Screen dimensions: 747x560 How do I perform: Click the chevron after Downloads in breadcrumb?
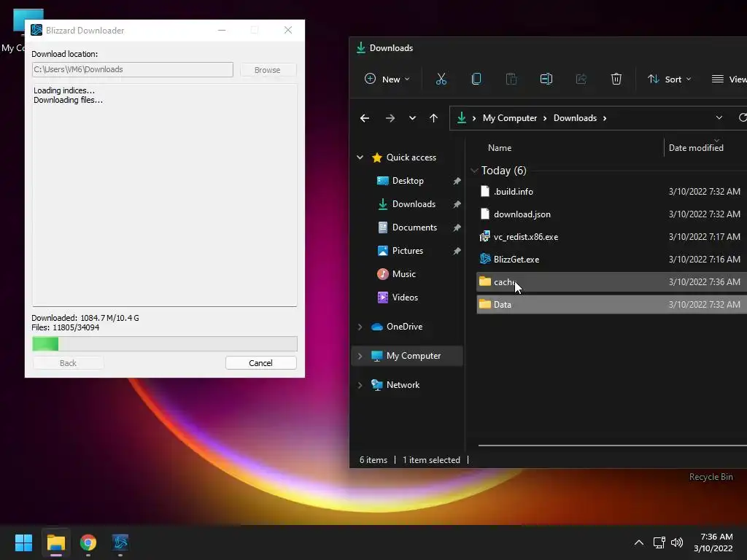[x=605, y=118]
